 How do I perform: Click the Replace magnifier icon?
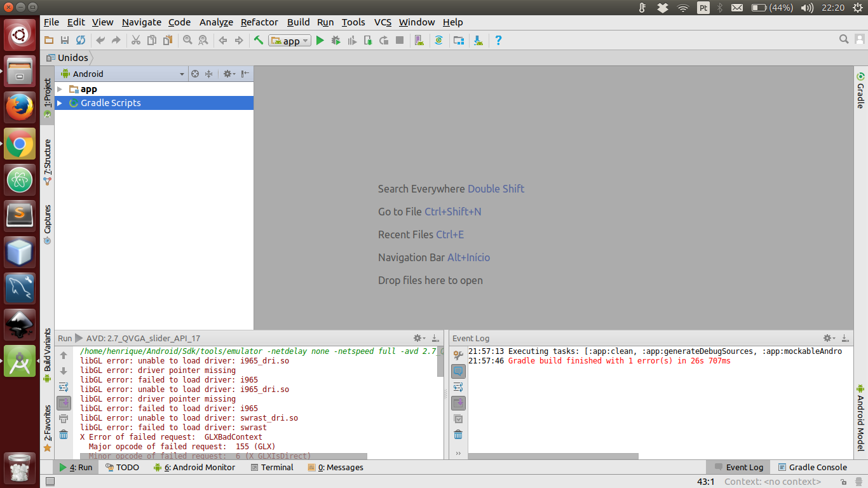203,40
